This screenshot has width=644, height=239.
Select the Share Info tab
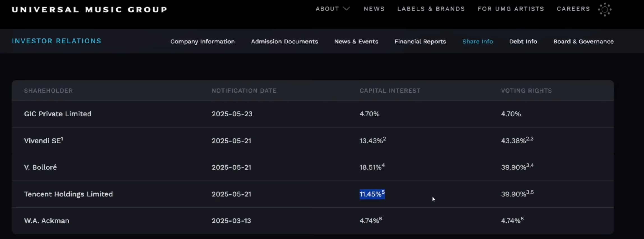click(x=477, y=42)
